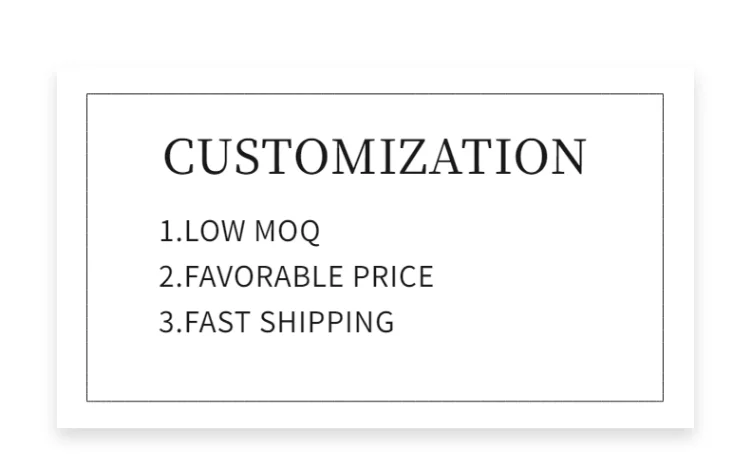Click the "2." list number
The width and height of the screenshot is (750, 469).
[170, 276]
